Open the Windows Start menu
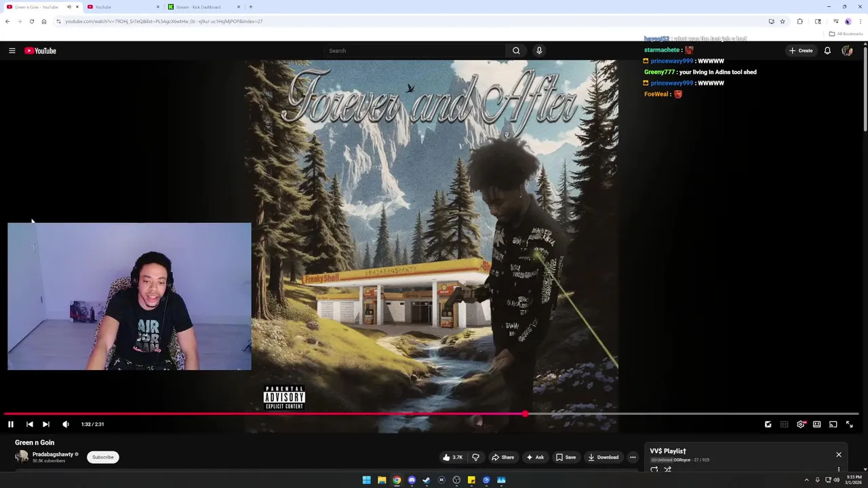868x488 pixels. click(x=367, y=480)
